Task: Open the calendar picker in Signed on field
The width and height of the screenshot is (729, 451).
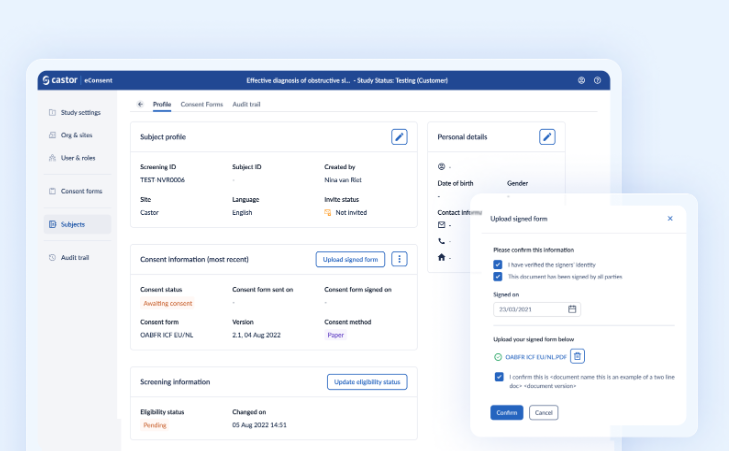Action: [x=572, y=309]
